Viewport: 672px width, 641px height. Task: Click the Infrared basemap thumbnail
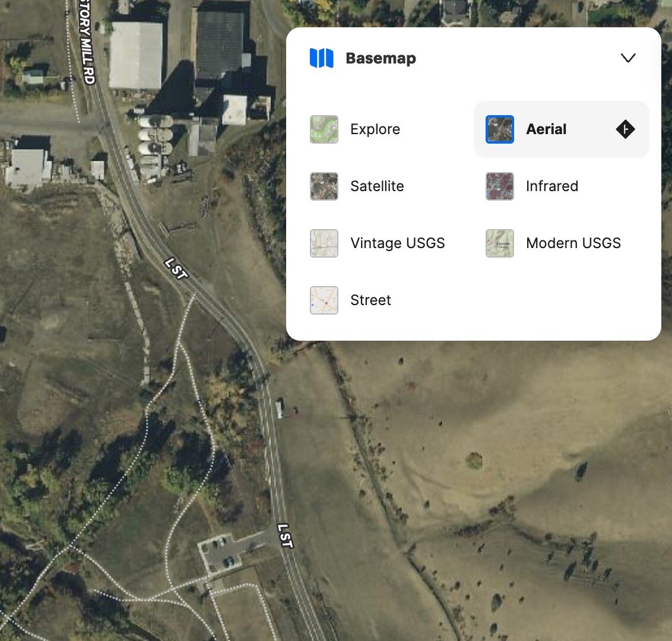click(x=499, y=186)
